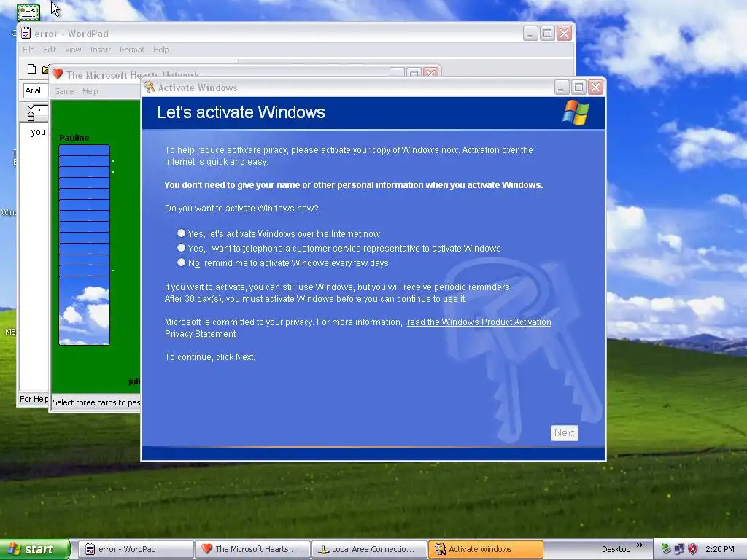The width and height of the screenshot is (747, 560).
Task: Minimize the Activate Windows window
Action: tap(562, 87)
